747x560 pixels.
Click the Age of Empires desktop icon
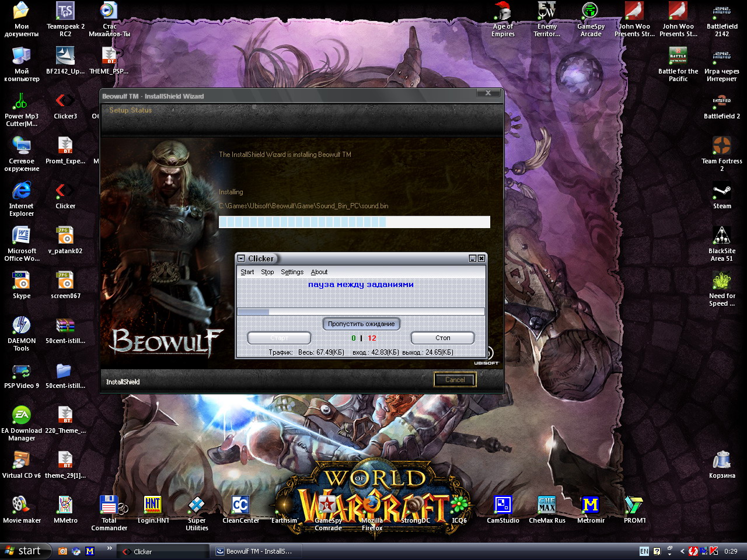point(502,13)
